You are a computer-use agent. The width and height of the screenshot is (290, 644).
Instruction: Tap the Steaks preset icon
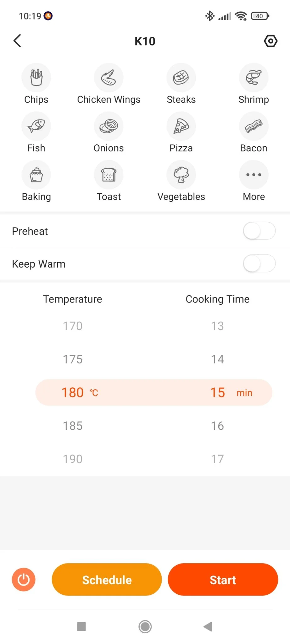pos(181,78)
